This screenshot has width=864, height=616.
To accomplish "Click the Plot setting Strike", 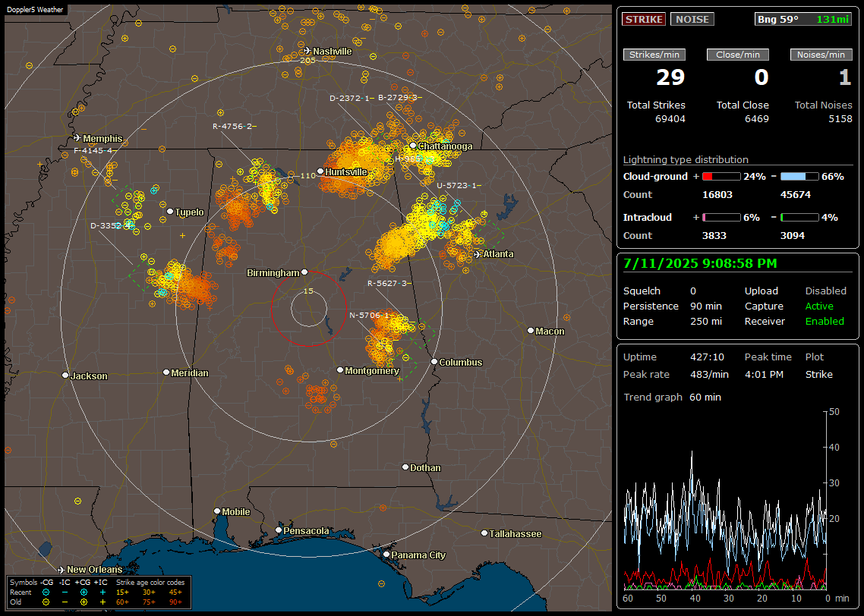I will (x=818, y=374).
